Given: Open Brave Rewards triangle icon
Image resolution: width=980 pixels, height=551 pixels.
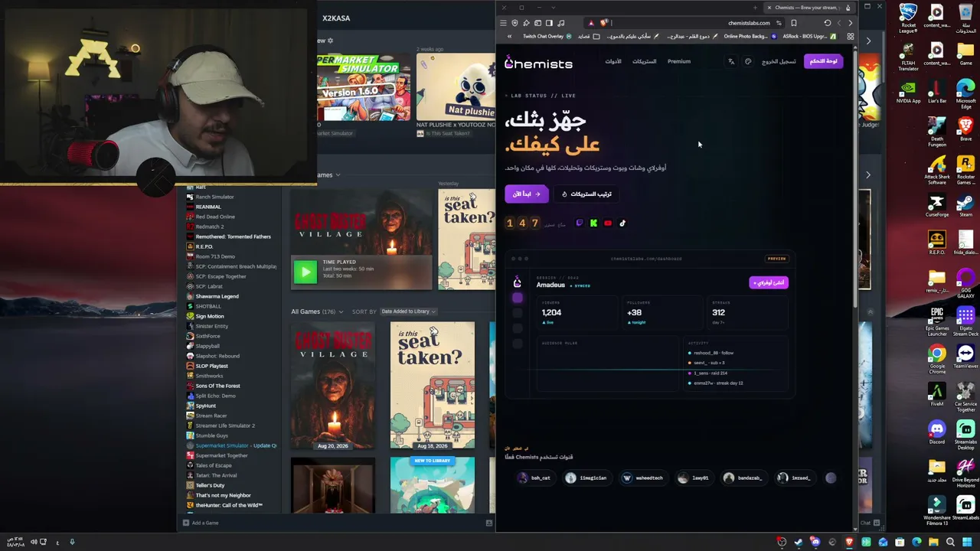Looking at the screenshot, I should coord(591,23).
